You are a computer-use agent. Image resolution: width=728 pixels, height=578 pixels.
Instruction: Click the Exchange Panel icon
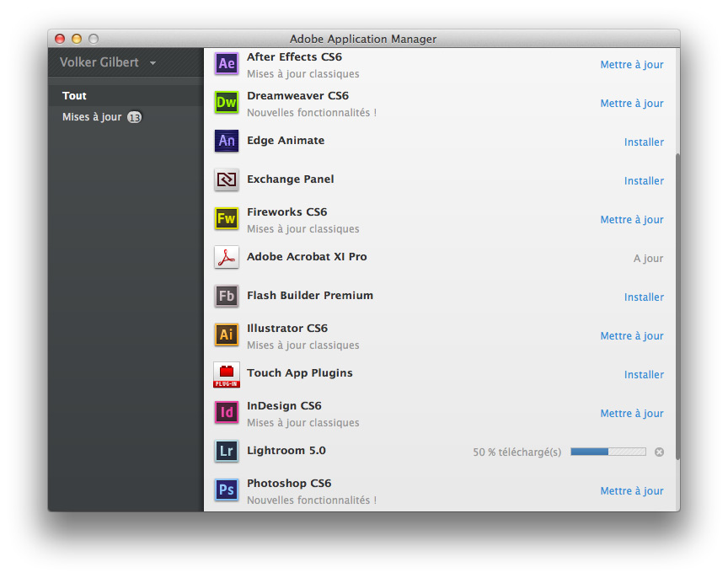(x=227, y=179)
